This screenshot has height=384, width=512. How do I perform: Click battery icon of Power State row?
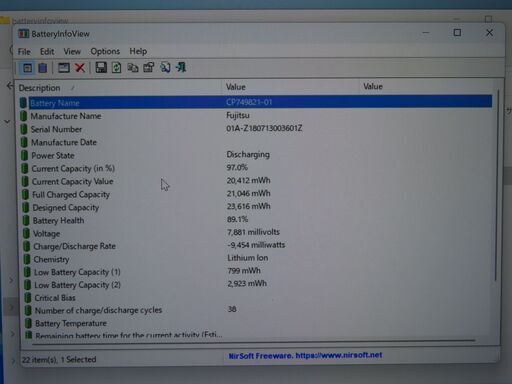pyautogui.click(x=24, y=155)
